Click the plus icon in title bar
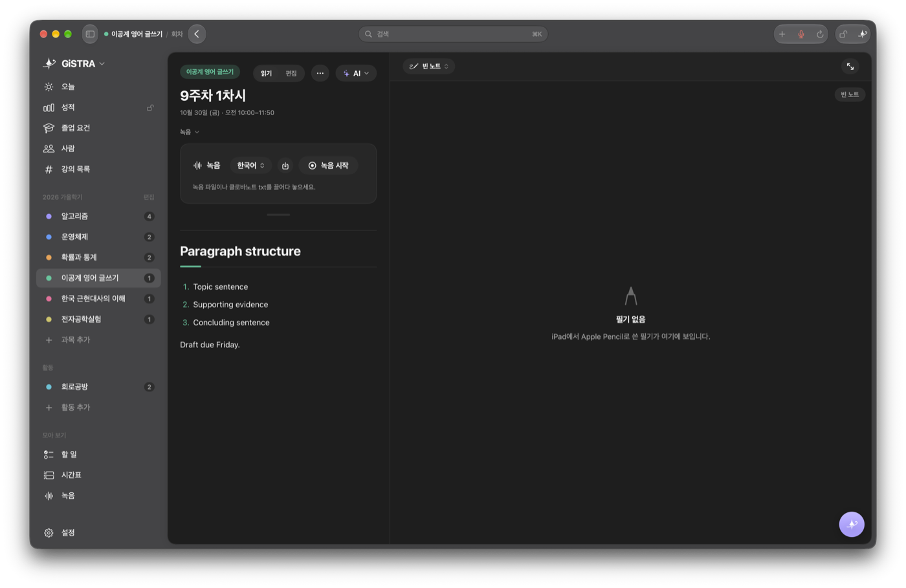 [782, 34]
